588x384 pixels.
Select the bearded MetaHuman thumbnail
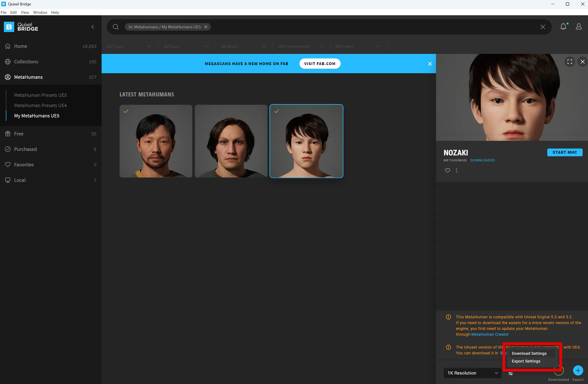click(x=156, y=141)
